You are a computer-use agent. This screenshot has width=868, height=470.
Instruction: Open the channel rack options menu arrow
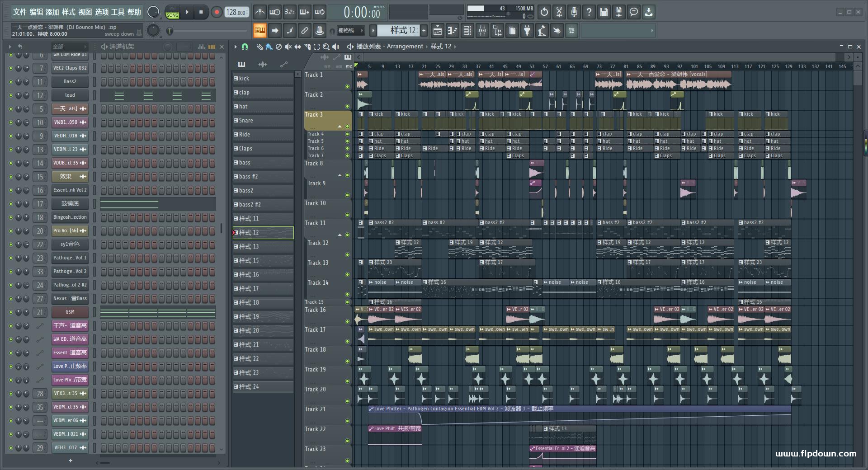tap(10, 47)
